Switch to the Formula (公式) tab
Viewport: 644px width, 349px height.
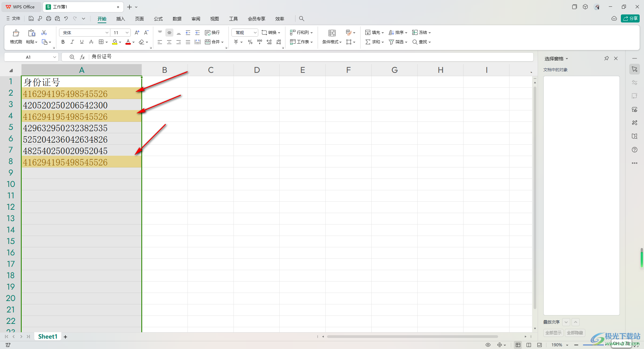tap(158, 19)
